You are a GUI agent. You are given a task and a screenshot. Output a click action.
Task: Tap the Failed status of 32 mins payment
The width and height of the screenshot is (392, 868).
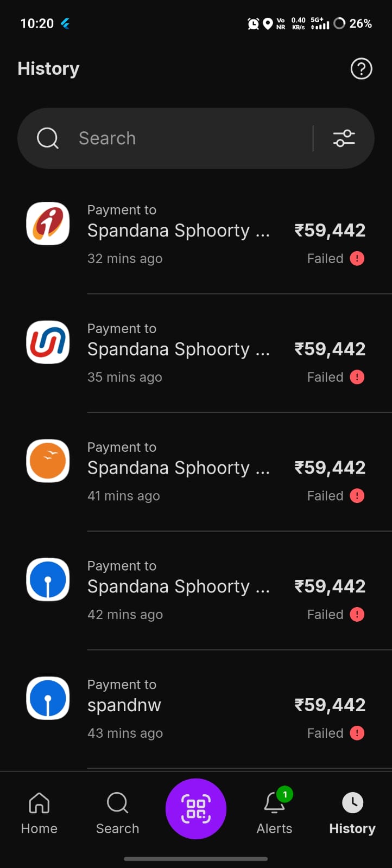(325, 259)
